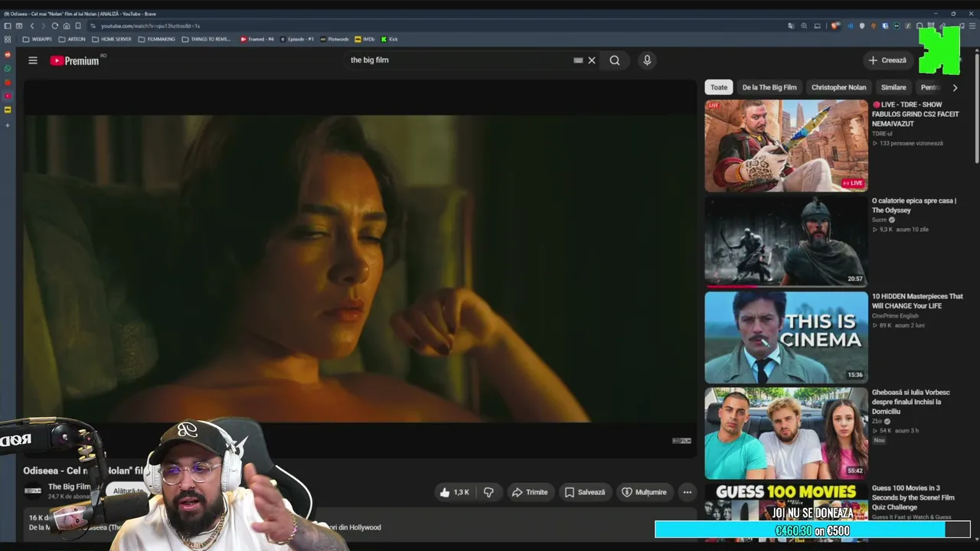This screenshot has height=551, width=980.
Task: Open the IMDb bookmark
Action: [x=364, y=39]
